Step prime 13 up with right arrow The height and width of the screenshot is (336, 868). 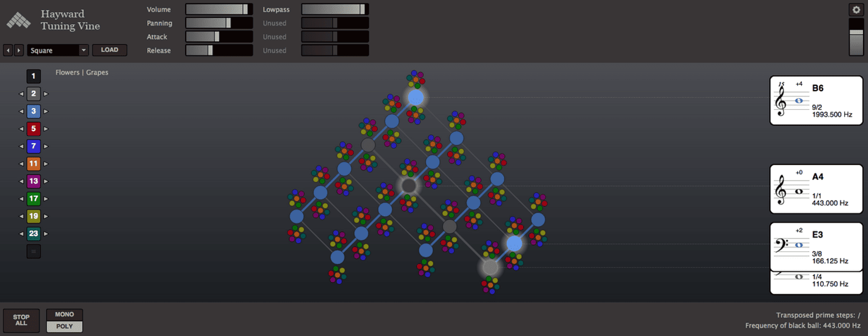coord(46,181)
